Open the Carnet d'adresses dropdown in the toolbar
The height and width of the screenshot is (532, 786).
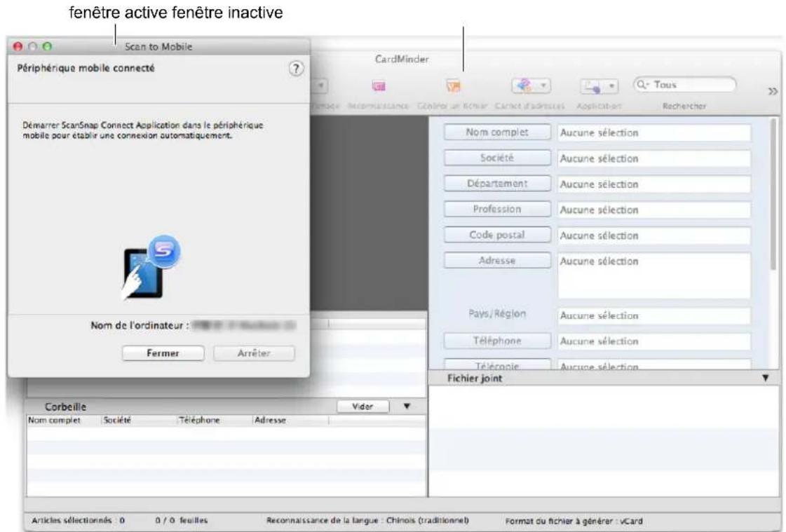click(530, 86)
